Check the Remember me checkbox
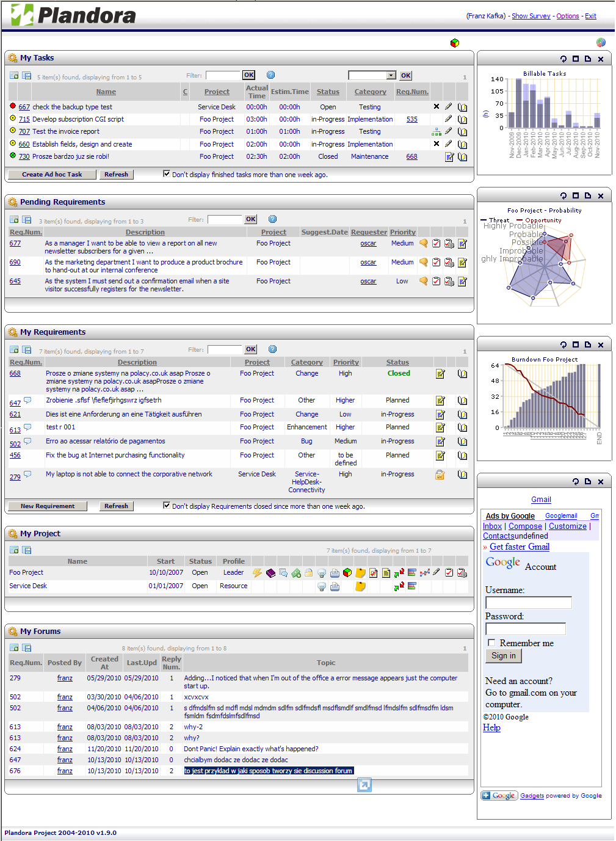The width and height of the screenshot is (616, 841). pos(491,643)
